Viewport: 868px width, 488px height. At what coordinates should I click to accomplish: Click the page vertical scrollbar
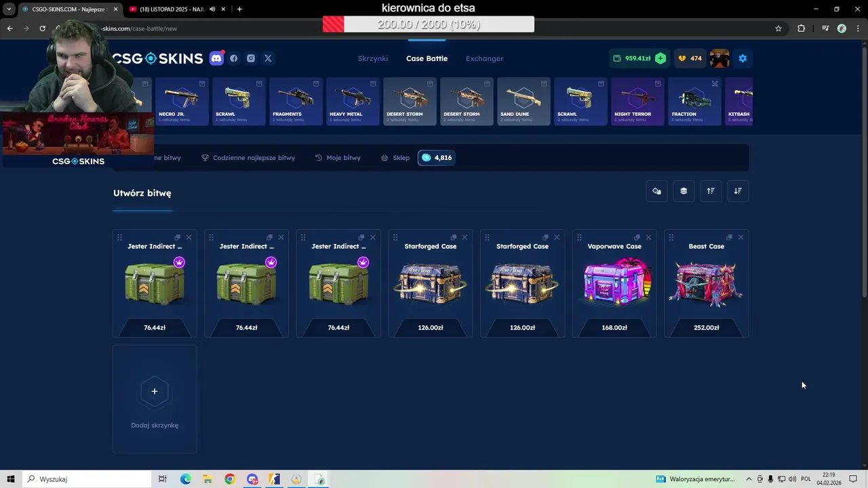tap(864, 169)
